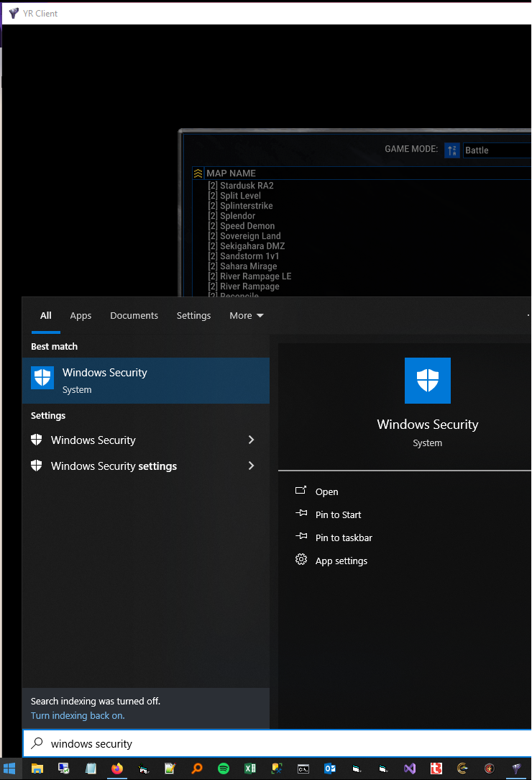Click the Pin to Start pin icon
Viewport: 532px width, 780px height.
[301, 513]
